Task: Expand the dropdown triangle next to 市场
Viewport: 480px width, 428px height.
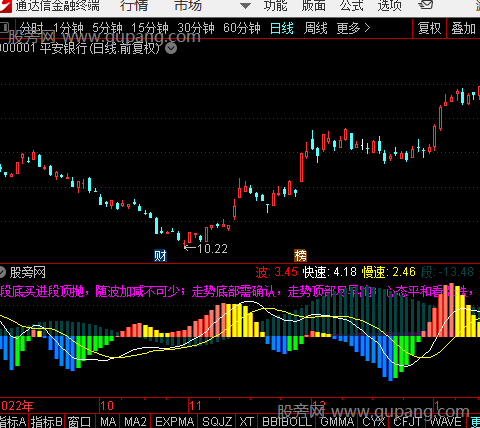Action: coord(245,6)
